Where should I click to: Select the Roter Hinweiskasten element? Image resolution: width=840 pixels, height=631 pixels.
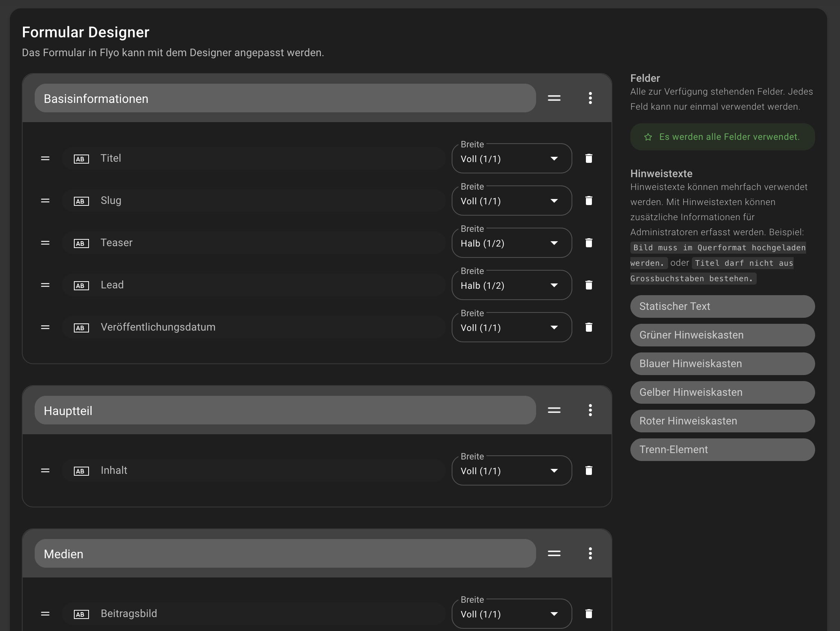click(x=722, y=421)
